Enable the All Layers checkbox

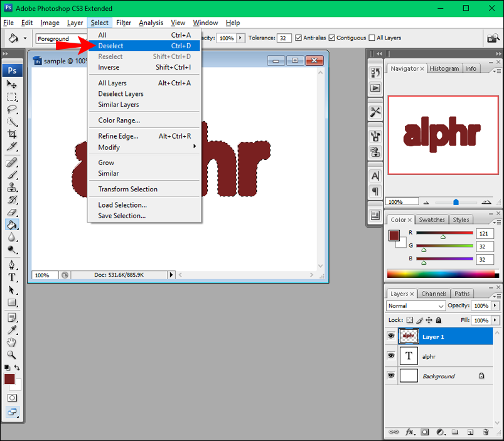coord(372,38)
